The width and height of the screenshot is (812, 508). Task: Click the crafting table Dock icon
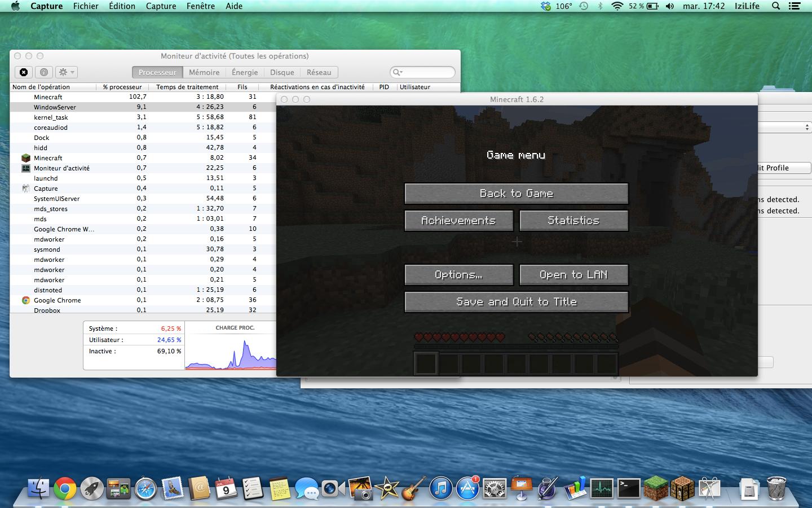point(682,488)
